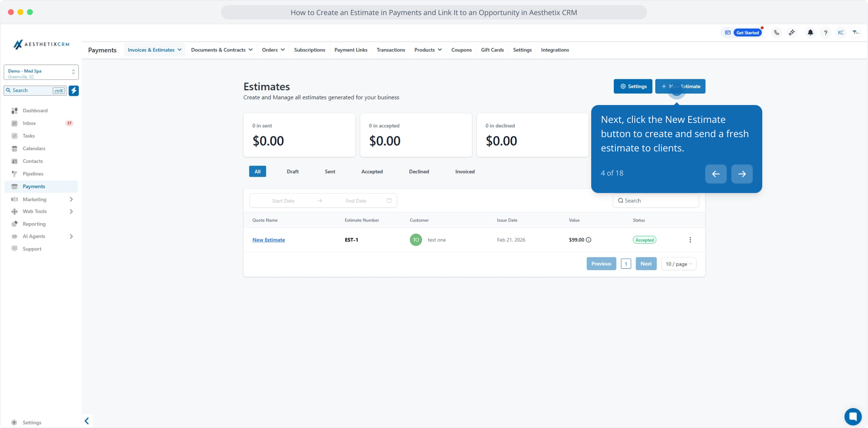Expand the Marketing sidebar submenu
868x428 pixels.
71,199
